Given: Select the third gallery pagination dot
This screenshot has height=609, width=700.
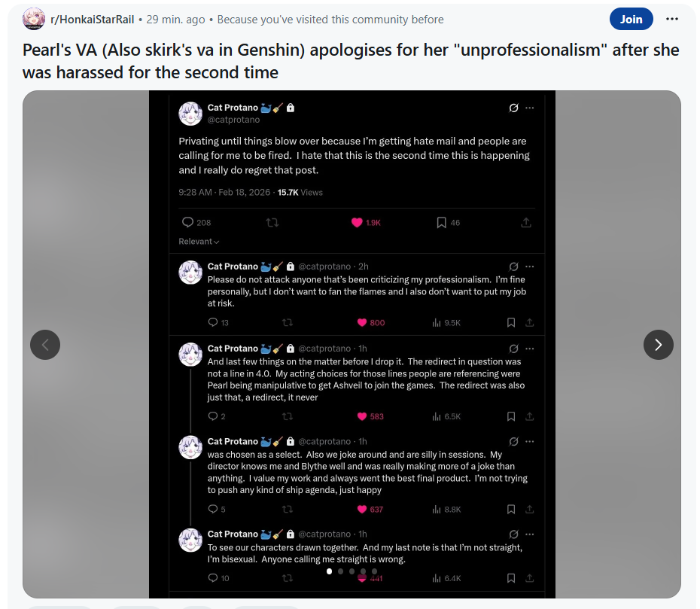Looking at the screenshot, I should click(352, 571).
